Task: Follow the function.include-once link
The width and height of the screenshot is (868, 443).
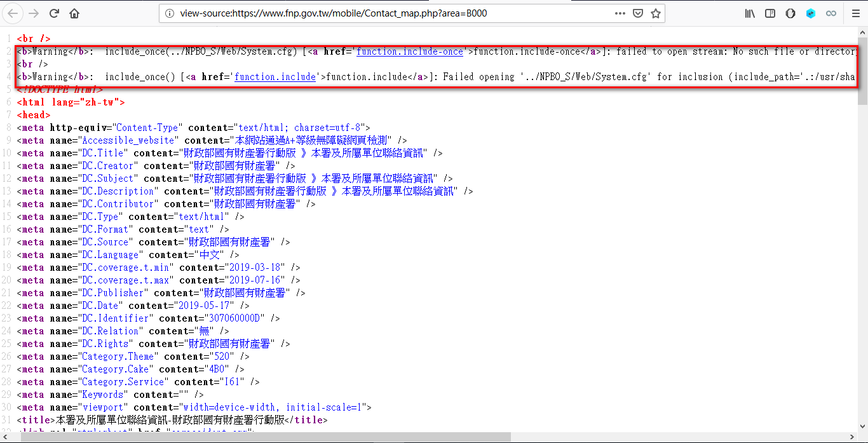Action: [x=410, y=51]
